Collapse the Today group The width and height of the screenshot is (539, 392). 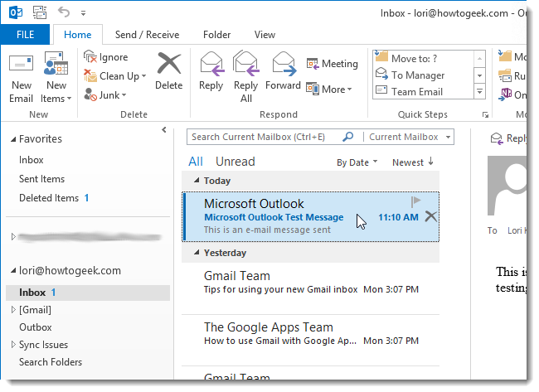[197, 181]
